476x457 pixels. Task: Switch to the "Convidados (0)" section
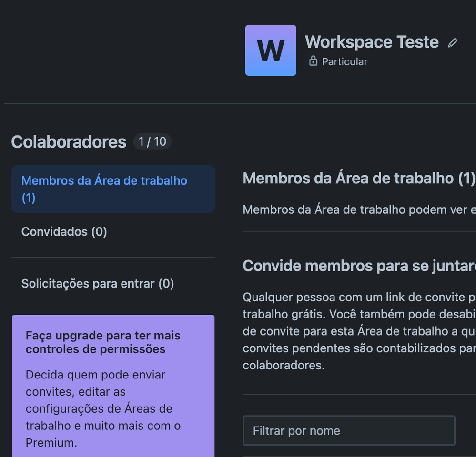coord(64,232)
